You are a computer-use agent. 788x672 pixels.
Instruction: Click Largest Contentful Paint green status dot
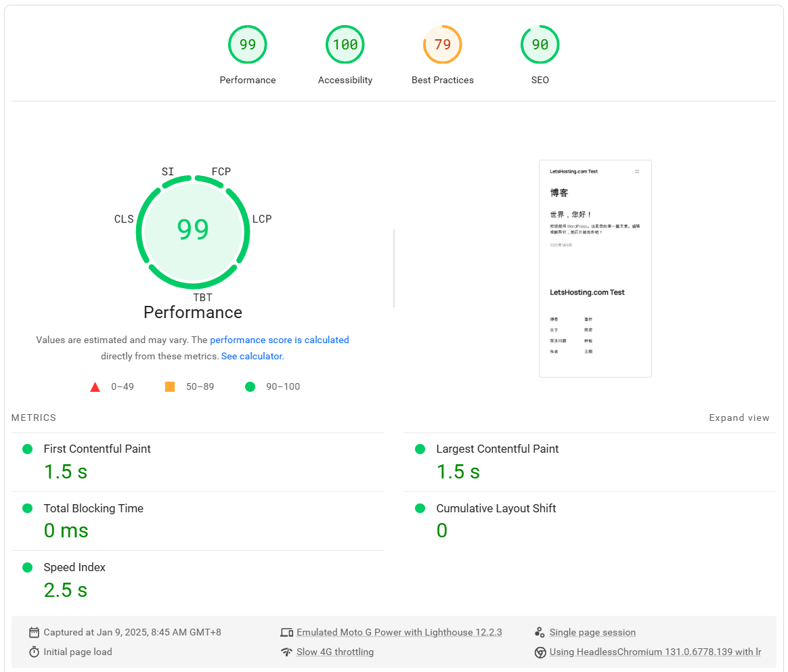tap(420, 449)
